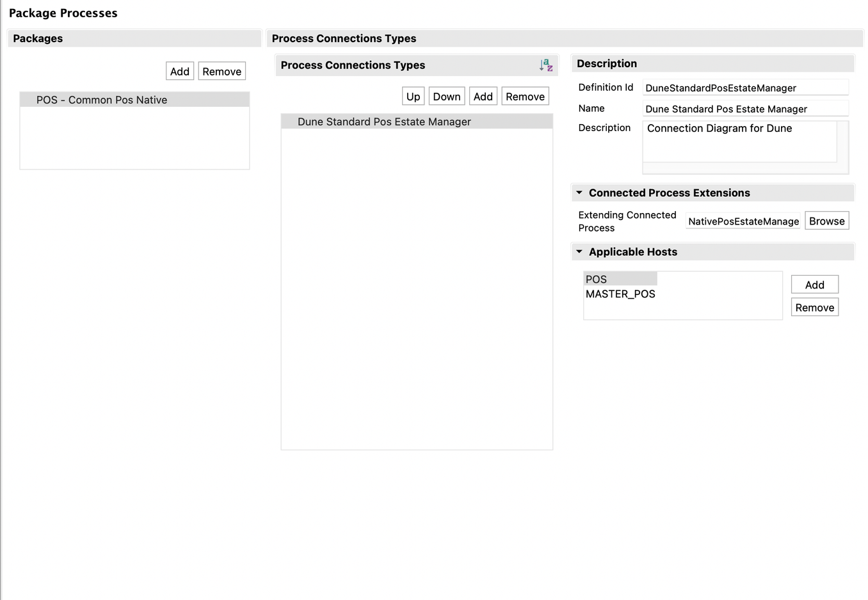Edit the Name field
This screenshot has height=600, width=868.
click(746, 109)
